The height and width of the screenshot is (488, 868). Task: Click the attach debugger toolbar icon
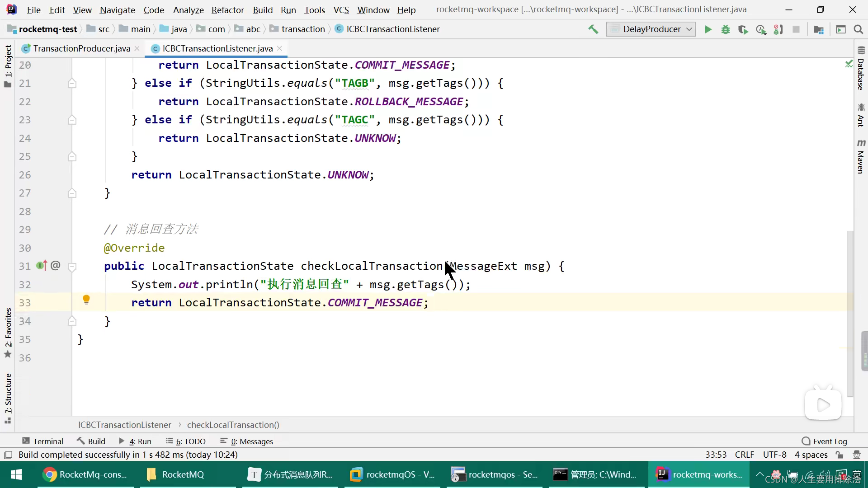click(778, 29)
